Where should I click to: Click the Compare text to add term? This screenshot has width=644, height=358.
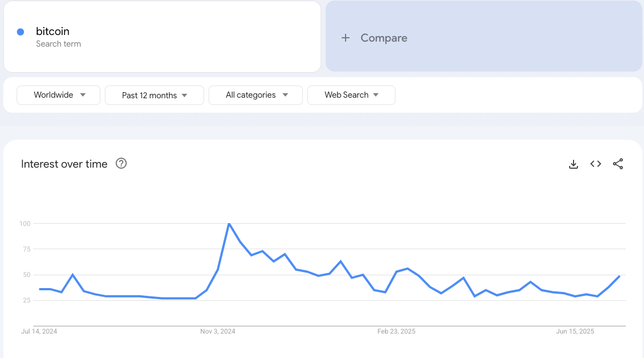[x=384, y=38]
